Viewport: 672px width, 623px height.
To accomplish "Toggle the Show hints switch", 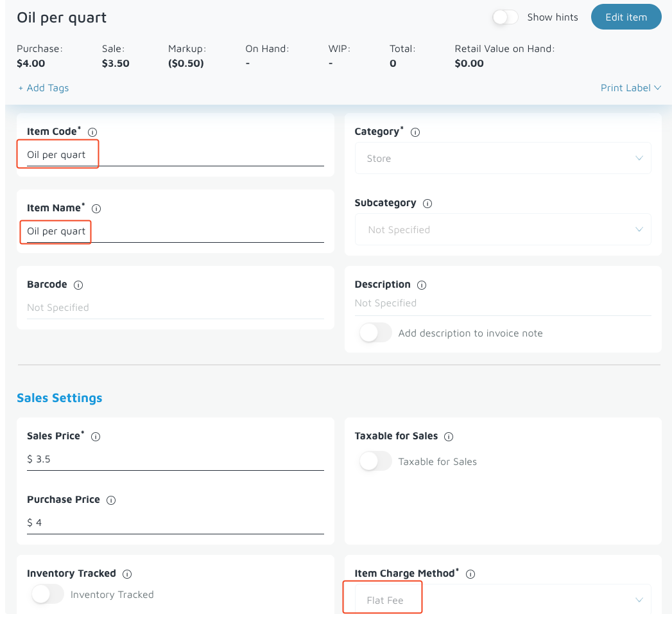I will (505, 17).
